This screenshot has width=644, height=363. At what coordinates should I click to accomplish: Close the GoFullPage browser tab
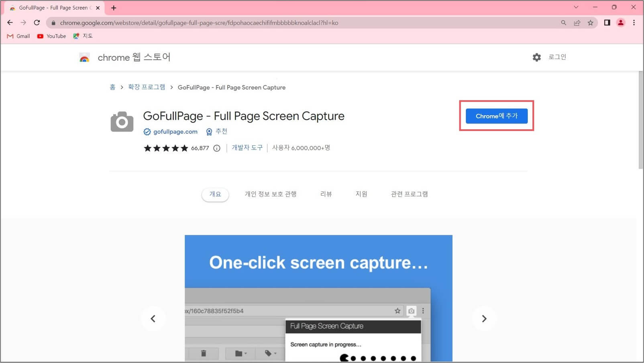(98, 8)
